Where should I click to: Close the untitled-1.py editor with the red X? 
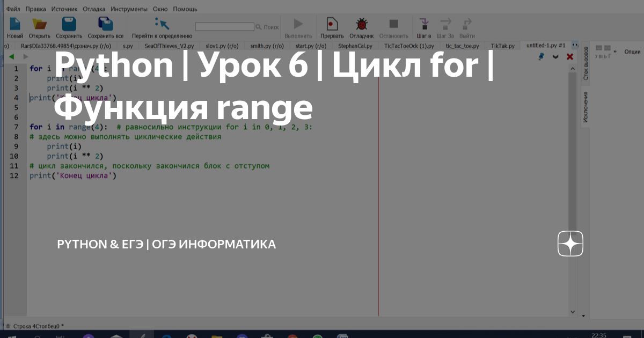pyautogui.click(x=570, y=56)
